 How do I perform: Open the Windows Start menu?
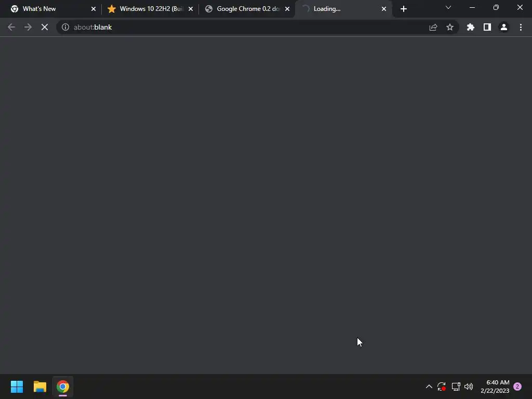[17, 387]
